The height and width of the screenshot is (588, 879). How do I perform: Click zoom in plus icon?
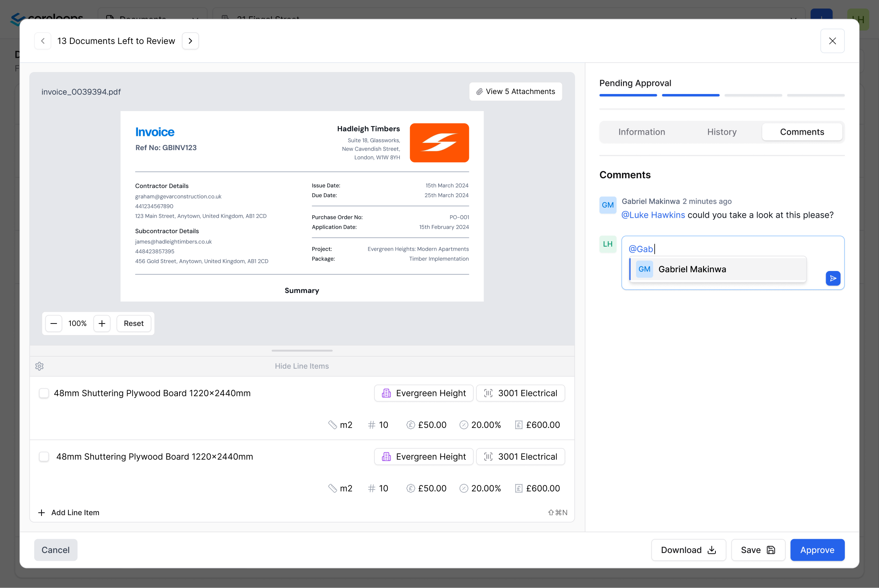tap(102, 324)
